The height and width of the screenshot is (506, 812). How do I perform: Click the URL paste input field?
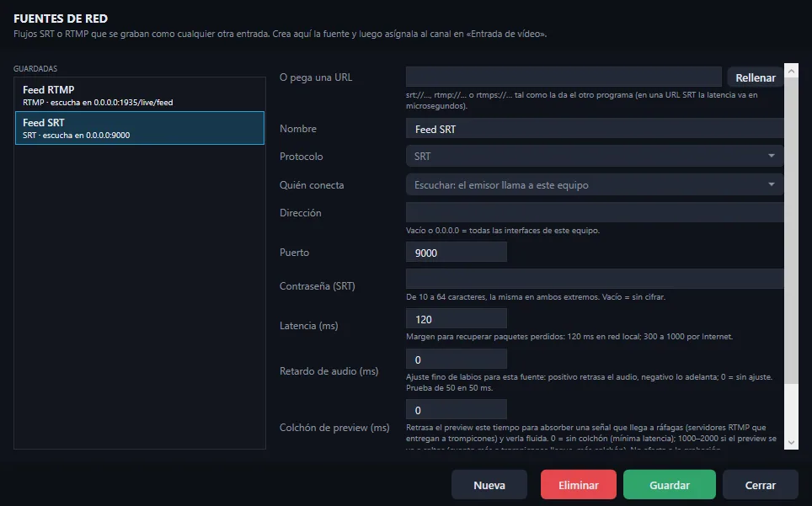coord(564,77)
